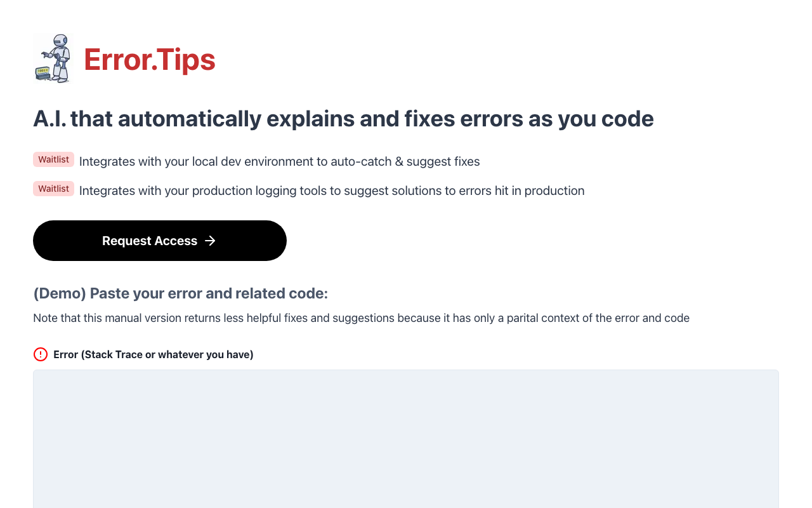
Task: Click the Error.Tips logo picture at top left
Action: 53,58
